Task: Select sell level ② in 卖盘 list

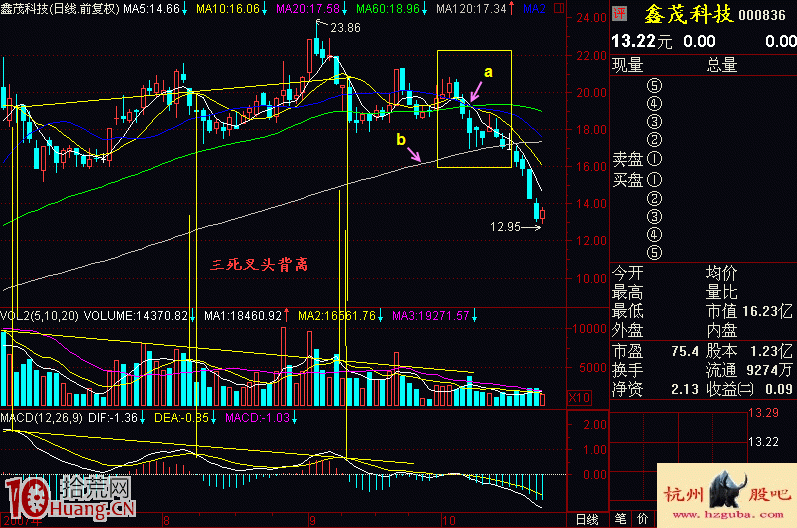Action: (x=654, y=140)
